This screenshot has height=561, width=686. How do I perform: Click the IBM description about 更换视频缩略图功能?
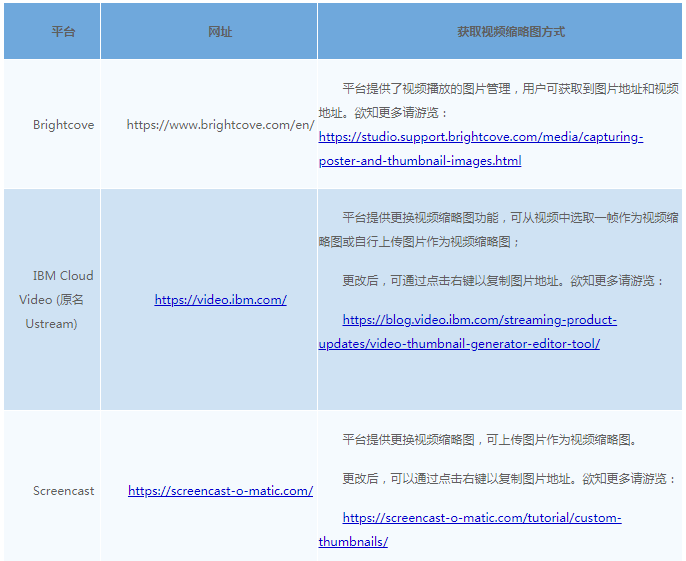click(x=499, y=229)
